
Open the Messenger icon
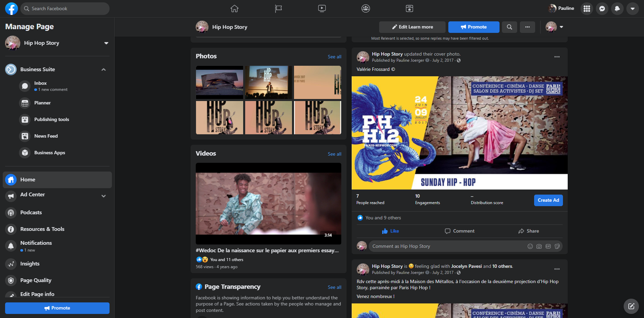(x=602, y=8)
